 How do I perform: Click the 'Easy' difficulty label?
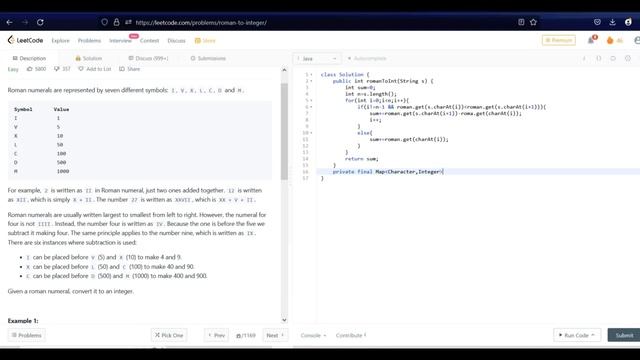tap(13, 69)
